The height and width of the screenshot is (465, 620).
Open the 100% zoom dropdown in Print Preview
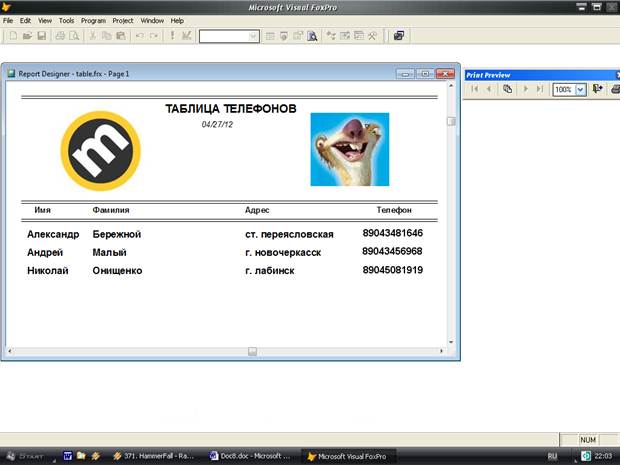(x=580, y=90)
